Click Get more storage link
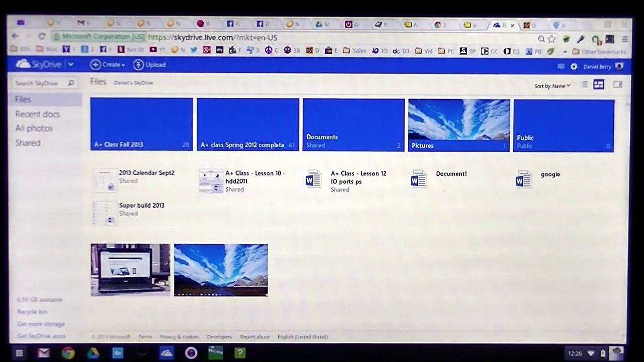This screenshot has height=362, width=644. [41, 324]
